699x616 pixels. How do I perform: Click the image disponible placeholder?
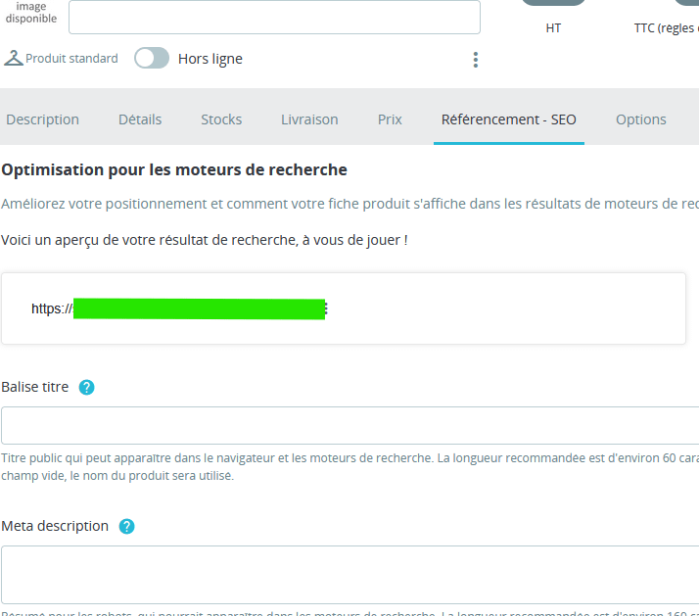pos(31,13)
